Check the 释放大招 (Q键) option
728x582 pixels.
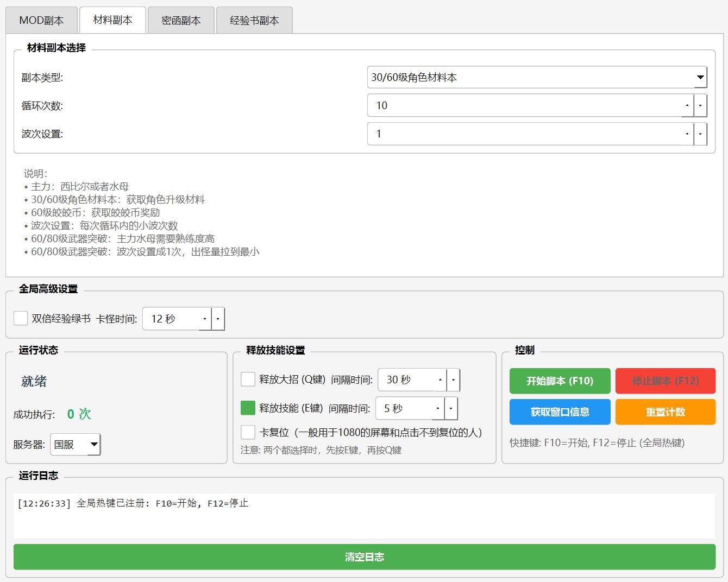click(x=248, y=379)
